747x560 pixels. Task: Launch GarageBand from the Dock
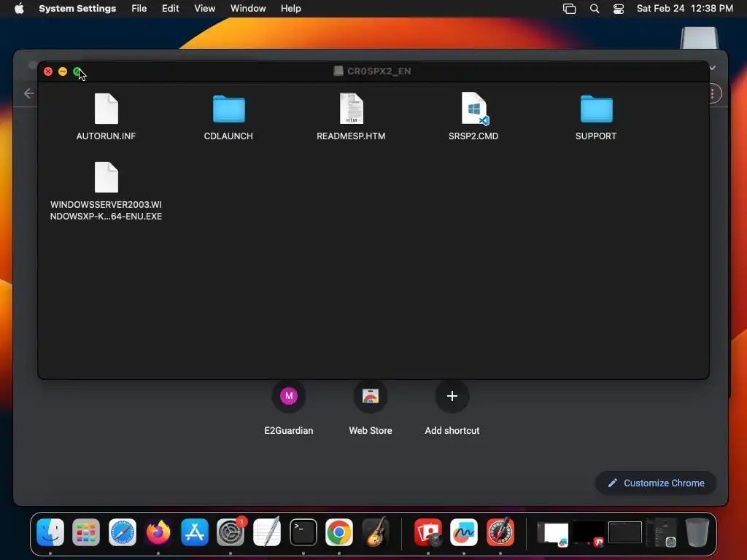pos(376,532)
